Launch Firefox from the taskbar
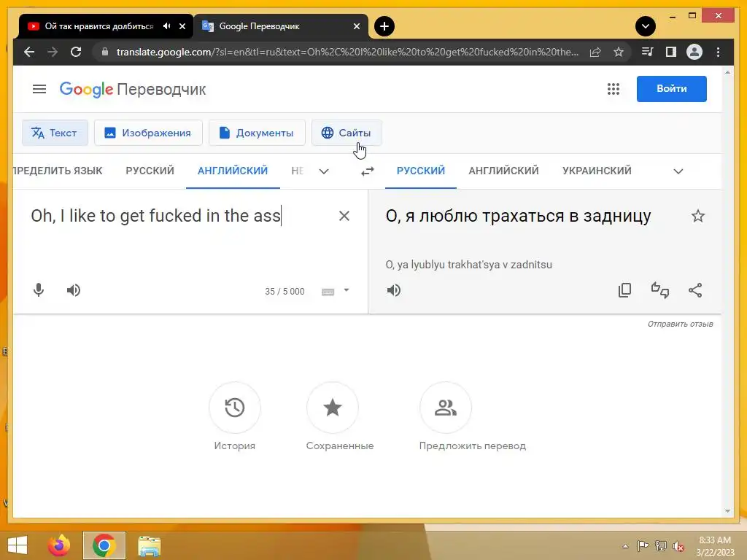 point(59,545)
